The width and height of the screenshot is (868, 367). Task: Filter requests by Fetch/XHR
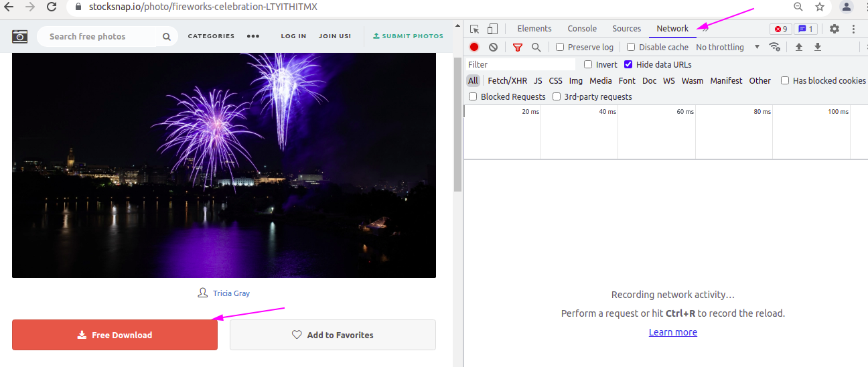pyautogui.click(x=507, y=80)
